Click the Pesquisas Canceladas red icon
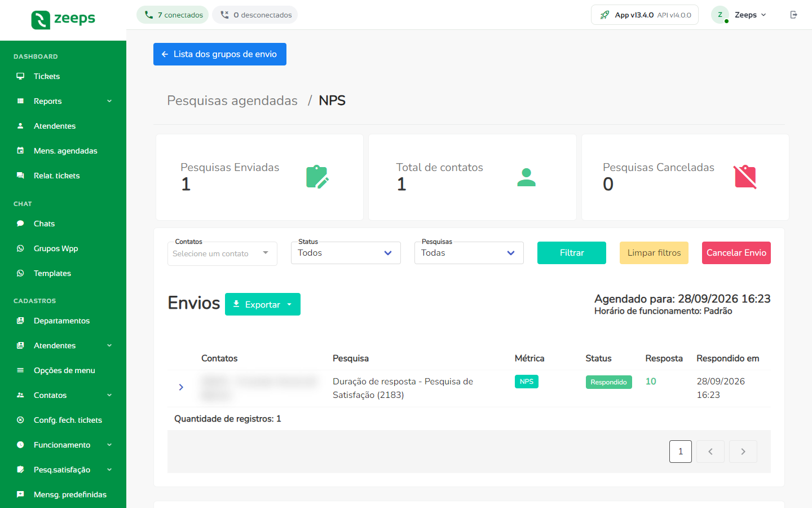The width and height of the screenshot is (812, 508). pyautogui.click(x=745, y=177)
